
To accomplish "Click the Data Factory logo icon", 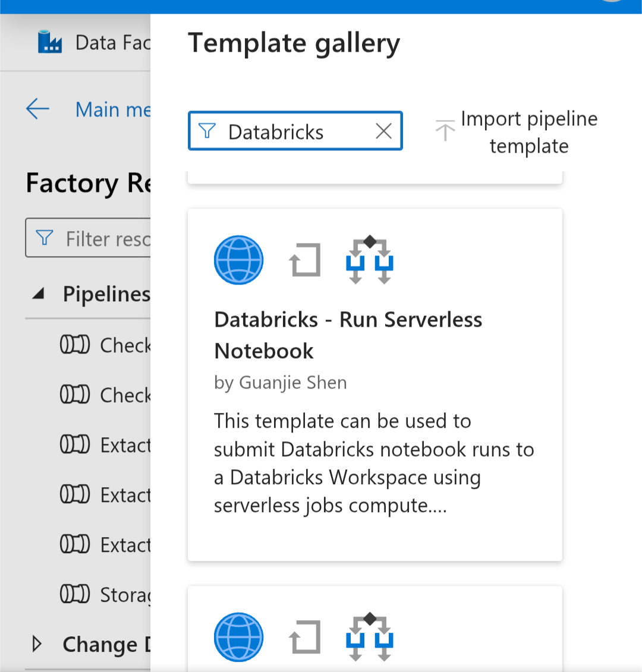I will tap(50, 42).
